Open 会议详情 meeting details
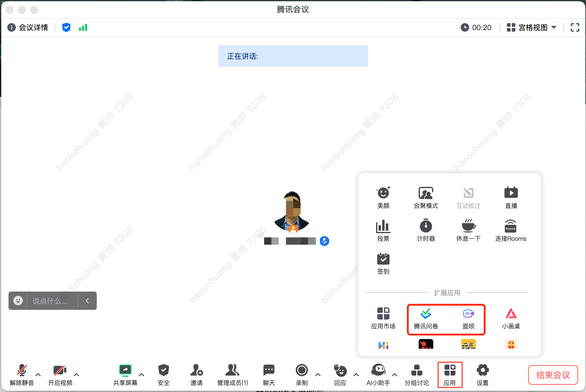This screenshot has height=392, width=586. point(28,27)
